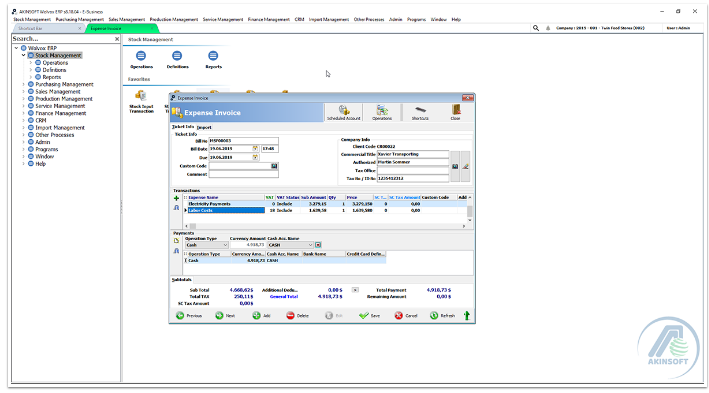Click the Tax Office input field
Image resolution: width=709 pixels, height=393 pixels.
413,170
